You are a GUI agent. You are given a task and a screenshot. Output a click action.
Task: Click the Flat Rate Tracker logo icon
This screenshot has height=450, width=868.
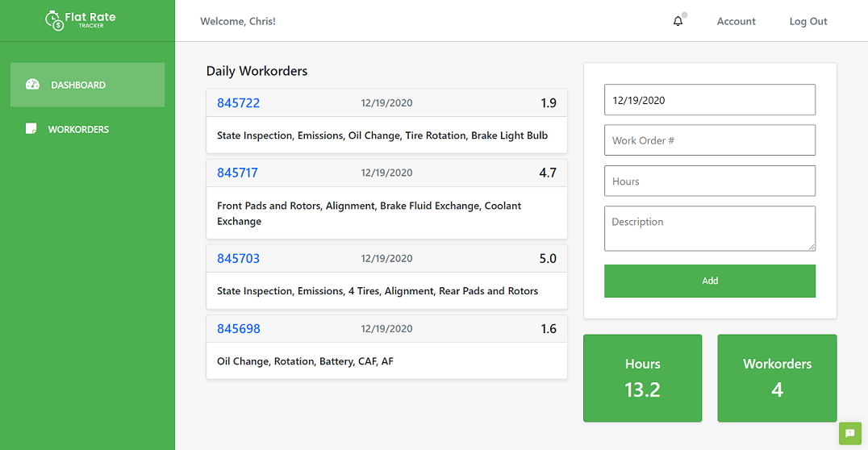pos(55,20)
